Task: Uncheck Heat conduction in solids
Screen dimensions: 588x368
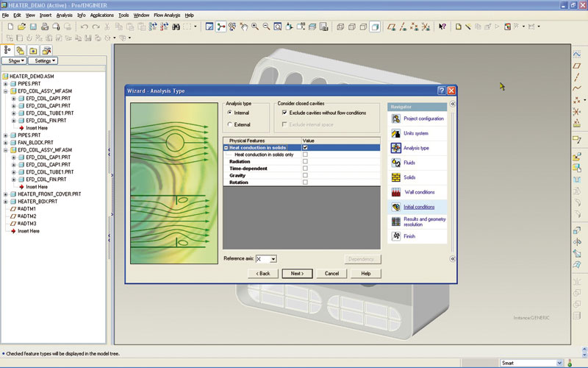Action: coord(305,148)
